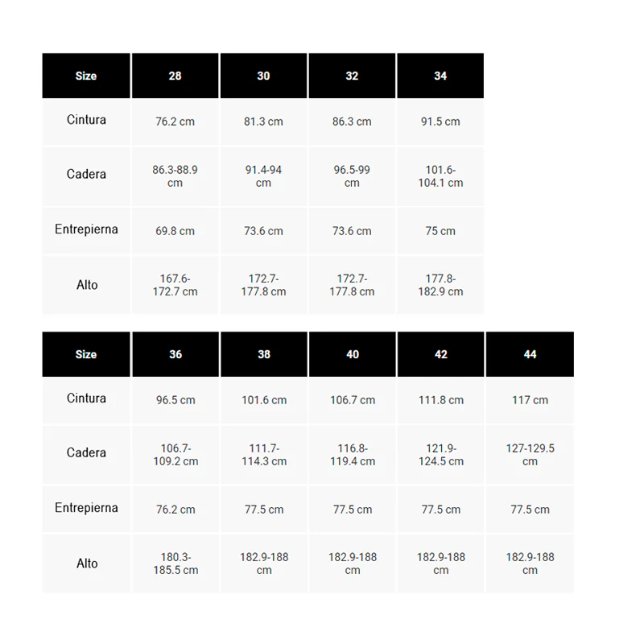The image size is (644, 644).
Task: Click the 117 cm Cintura cell
Action: pos(530,400)
